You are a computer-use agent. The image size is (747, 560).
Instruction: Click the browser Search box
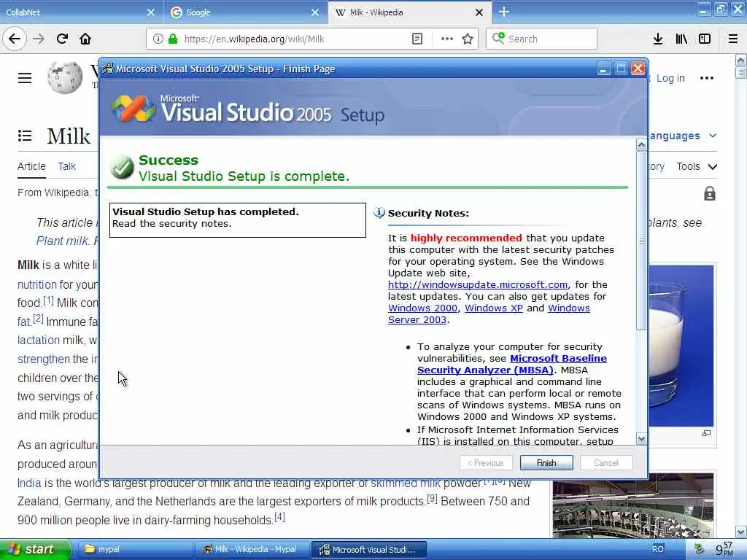pos(542,39)
